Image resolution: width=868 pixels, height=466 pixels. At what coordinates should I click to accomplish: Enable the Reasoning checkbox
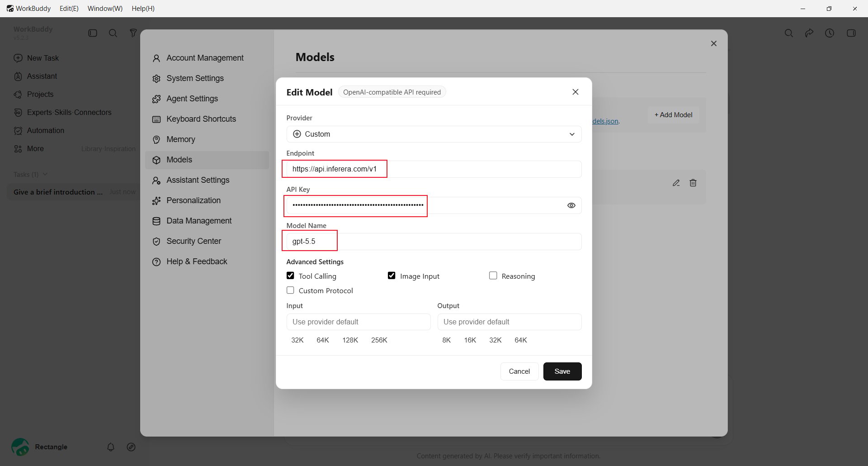[493, 276]
